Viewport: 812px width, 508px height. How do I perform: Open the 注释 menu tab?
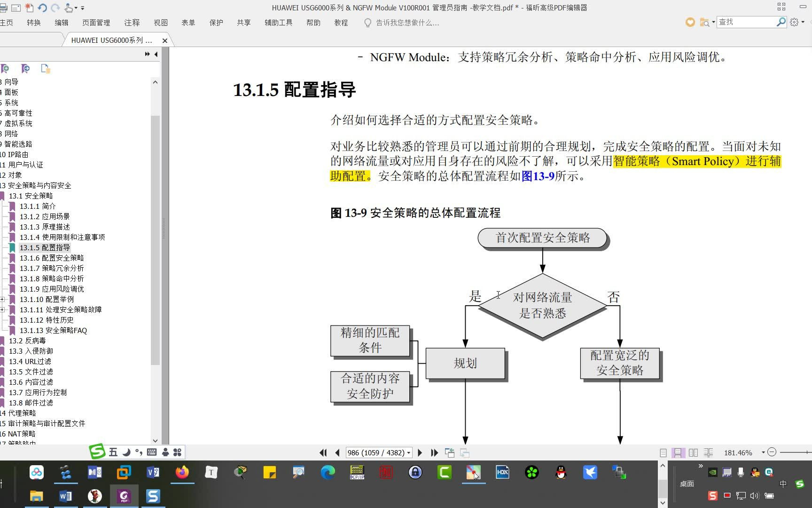click(132, 22)
